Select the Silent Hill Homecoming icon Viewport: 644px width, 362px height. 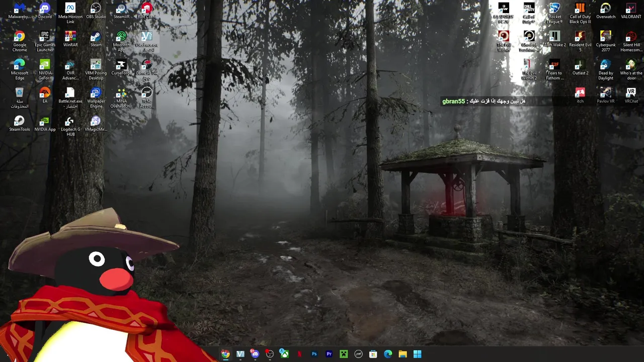coord(631,41)
